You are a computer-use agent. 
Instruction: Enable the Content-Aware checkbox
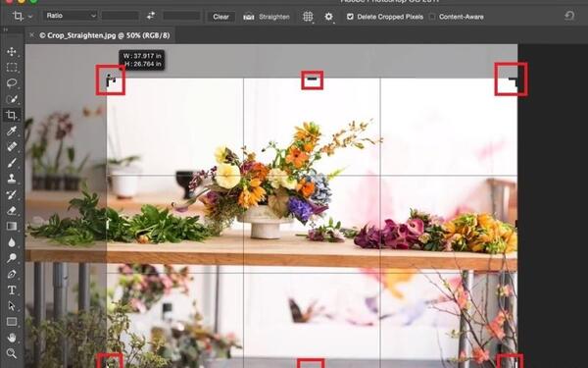click(x=432, y=17)
